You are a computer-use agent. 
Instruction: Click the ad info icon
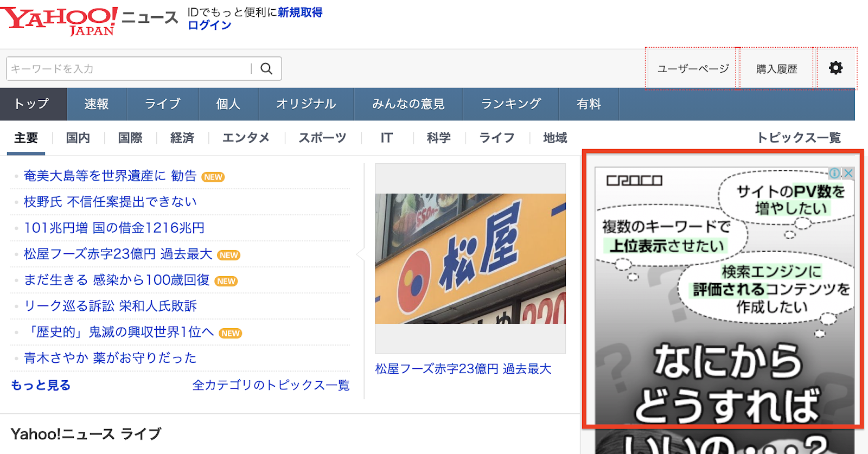834,173
